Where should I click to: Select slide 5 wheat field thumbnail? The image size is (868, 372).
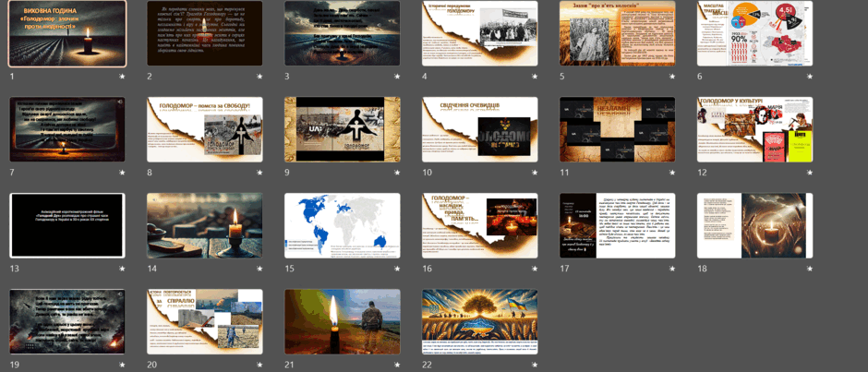point(617,33)
